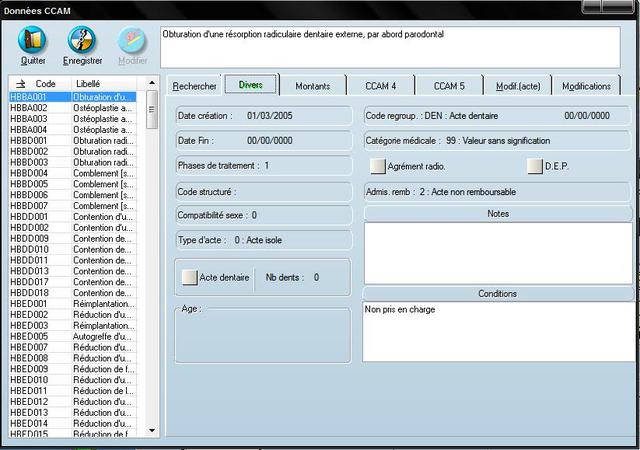Select code HBBA002 in the list
The width and height of the screenshot is (640, 450).
29,108
